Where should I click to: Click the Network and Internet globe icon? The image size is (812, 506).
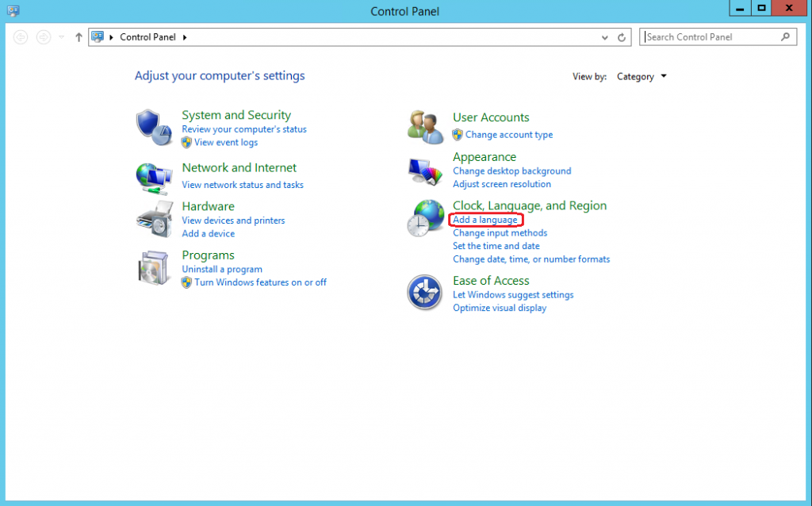click(154, 178)
